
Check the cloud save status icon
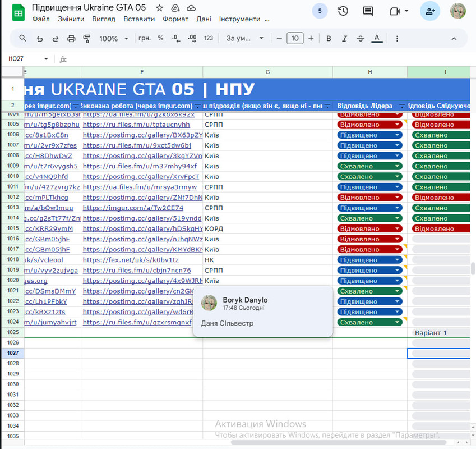pos(191,8)
